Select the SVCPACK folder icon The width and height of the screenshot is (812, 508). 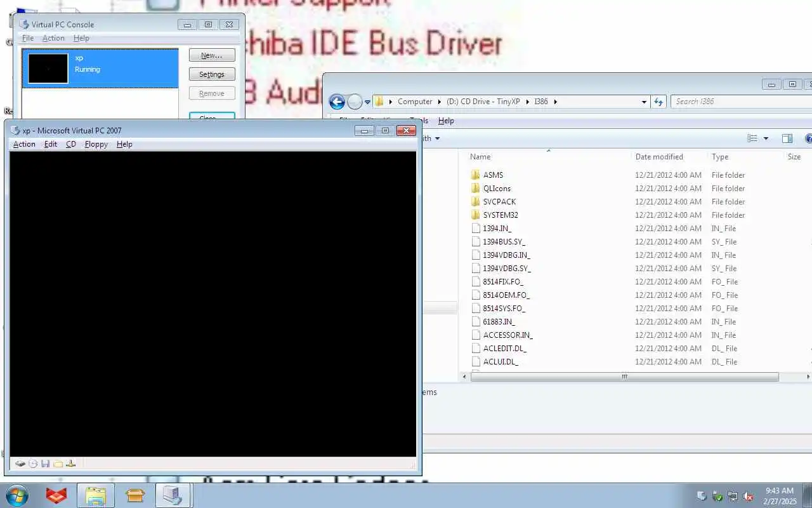tap(476, 202)
